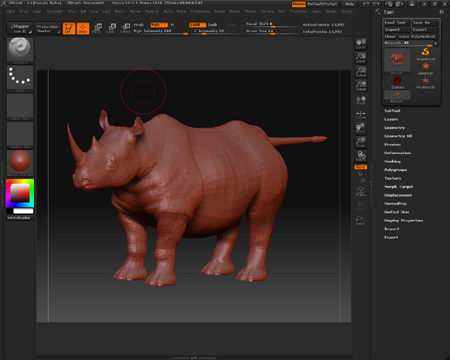The width and height of the screenshot is (450, 360).
Task: Select the ZSphere tool
Action: coord(397,83)
